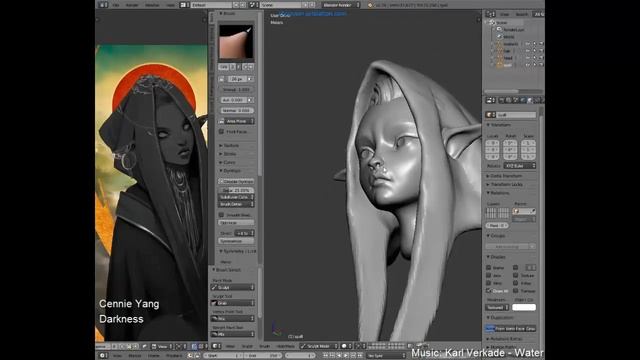
Task: Expand the Transform Locks panel
Action: [504, 184]
